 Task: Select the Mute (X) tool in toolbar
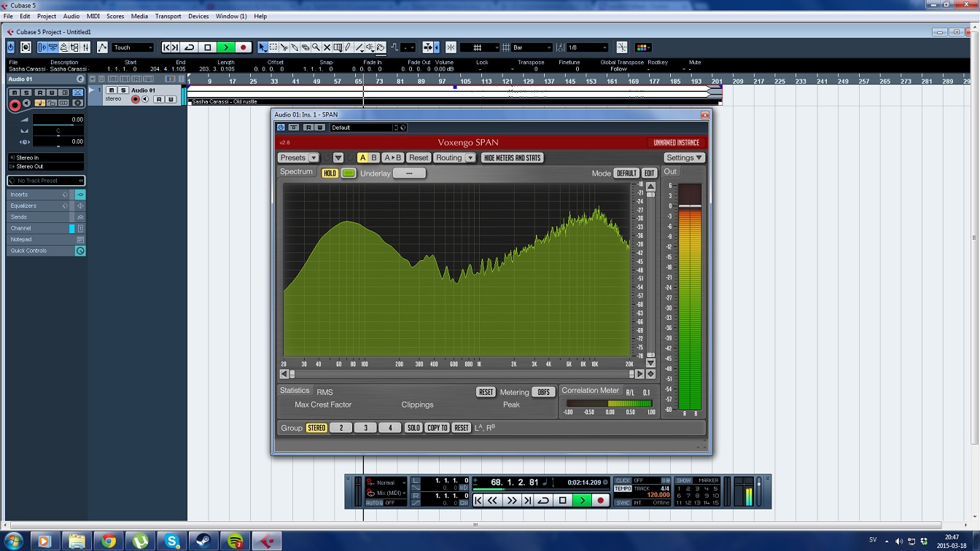[x=327, y=47]
